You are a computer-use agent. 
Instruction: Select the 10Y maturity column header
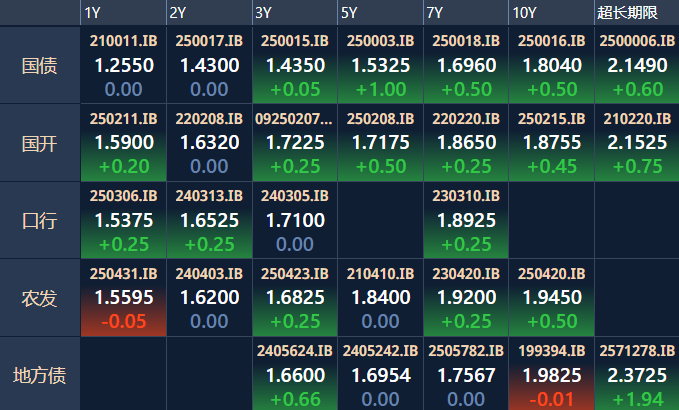(525, 12)
